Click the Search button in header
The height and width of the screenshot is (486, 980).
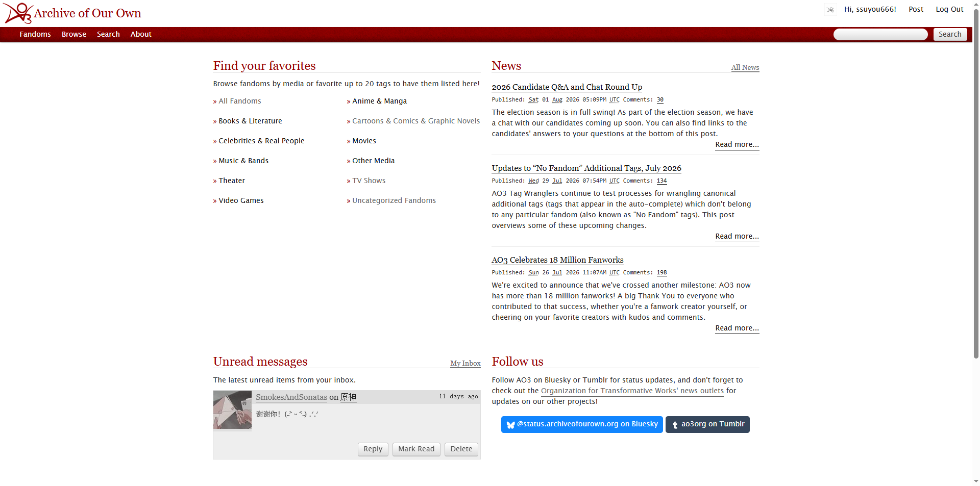(950, 34)
